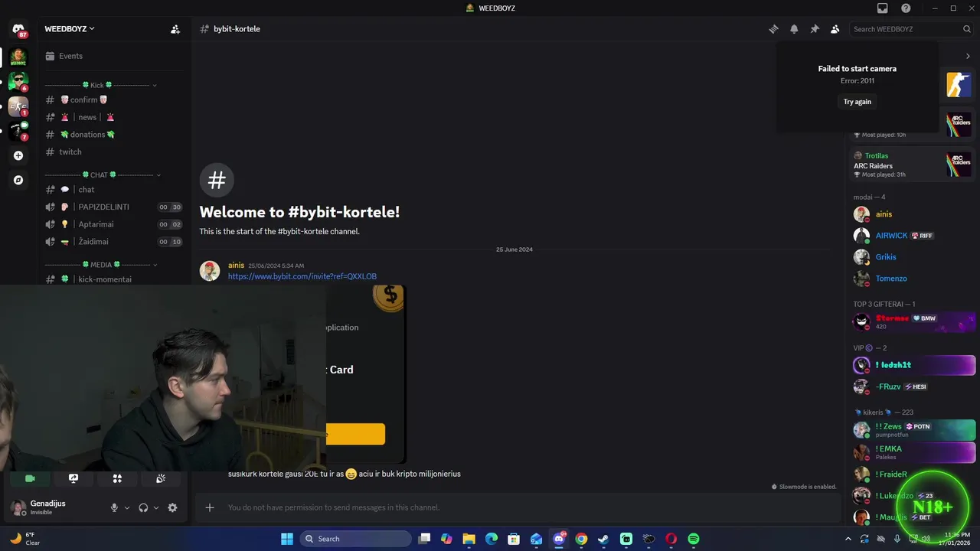Open Soundboard icon
The width and height of the screenshot is (980, 551).
(161, 478)
